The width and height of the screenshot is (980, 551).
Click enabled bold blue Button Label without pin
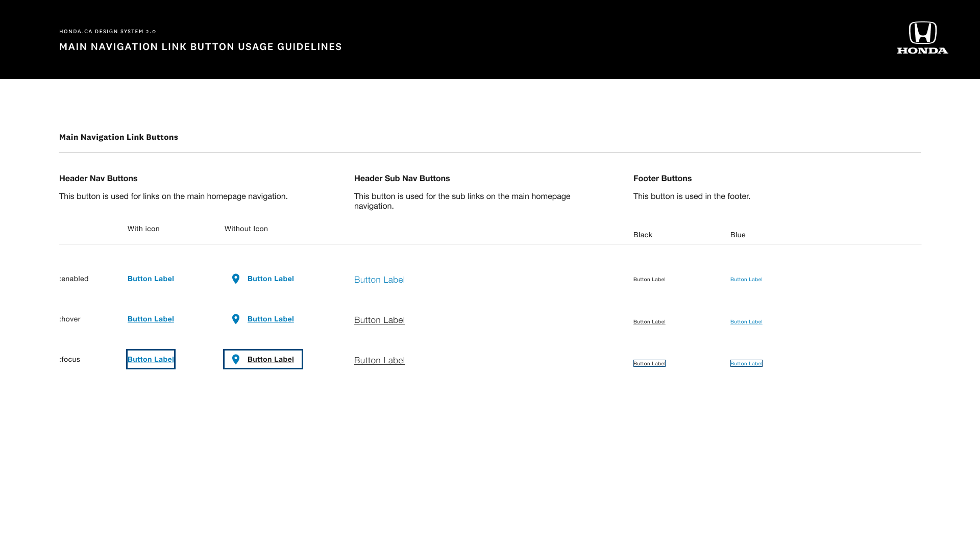(151, 279)
